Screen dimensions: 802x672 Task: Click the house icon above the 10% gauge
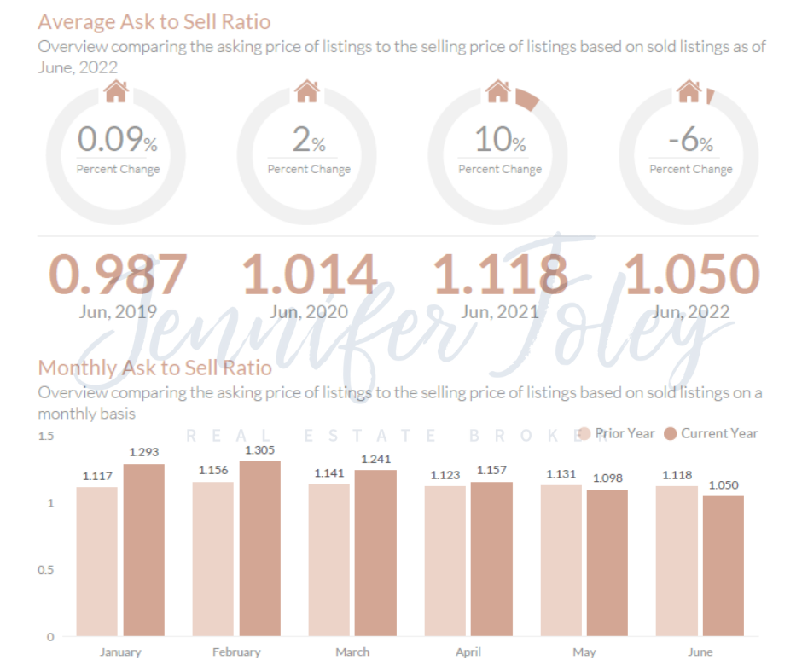[498, 91]
